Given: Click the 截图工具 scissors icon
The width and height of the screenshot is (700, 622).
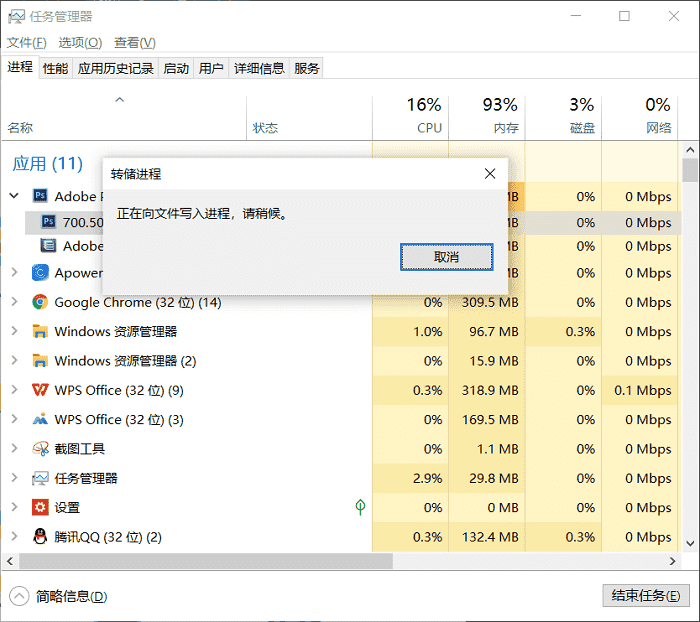Looking at the screenshot, I should click(x=40, y=448).
